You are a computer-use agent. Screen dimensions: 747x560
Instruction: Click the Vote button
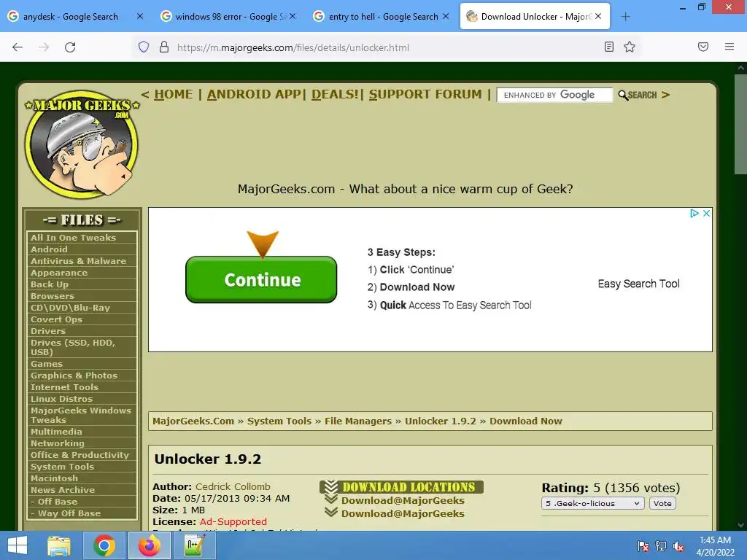662,503
